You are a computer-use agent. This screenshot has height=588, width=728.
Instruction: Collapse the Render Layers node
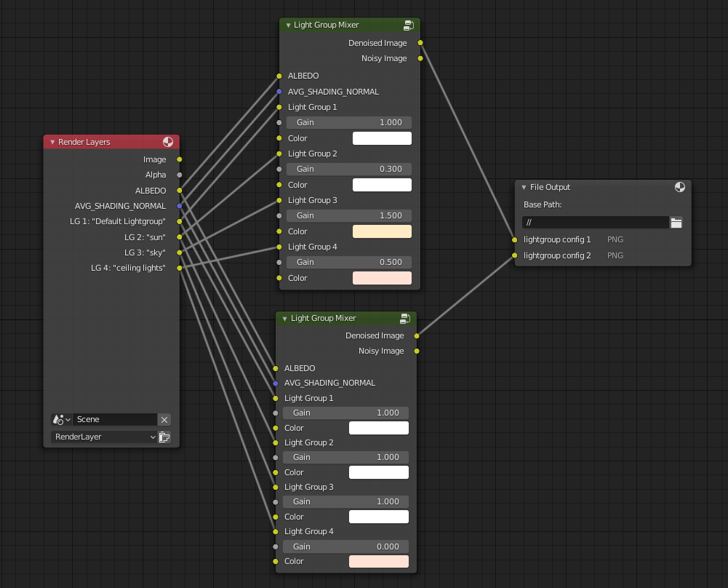point(52,143)
